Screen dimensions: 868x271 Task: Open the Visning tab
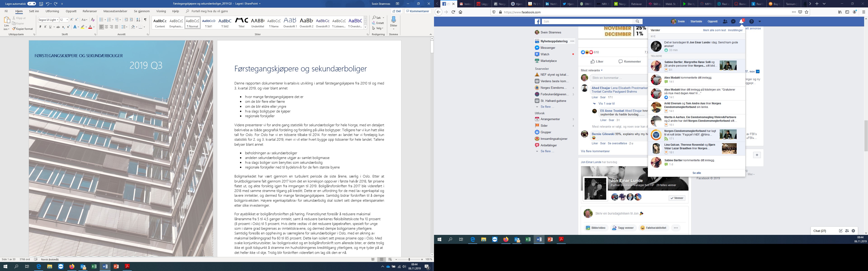(x=161, y=11)
